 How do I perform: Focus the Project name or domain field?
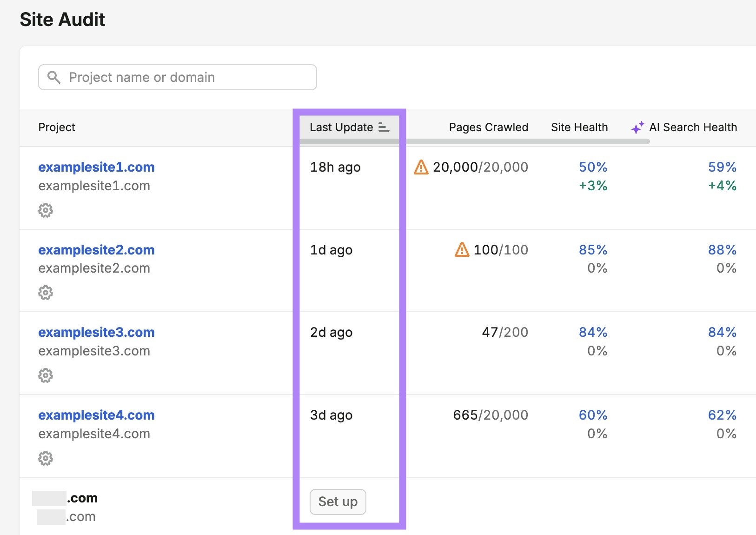tap(178, 77)
